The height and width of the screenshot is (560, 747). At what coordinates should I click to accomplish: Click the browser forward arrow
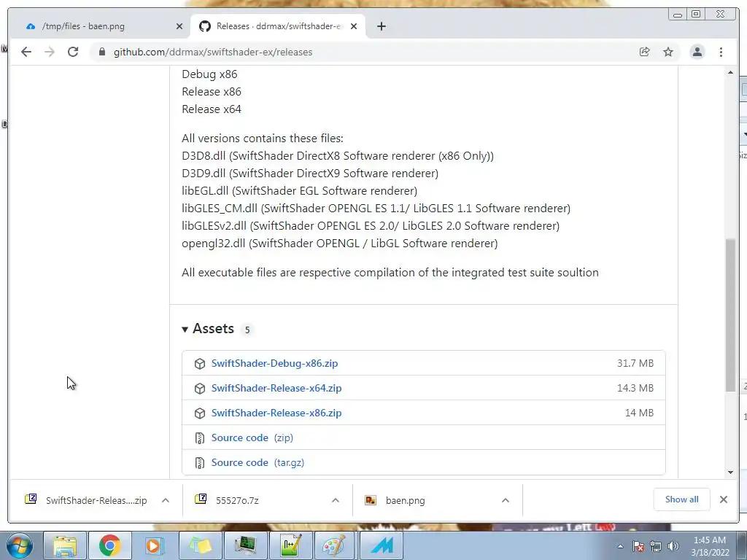click(x=50, y=52)
